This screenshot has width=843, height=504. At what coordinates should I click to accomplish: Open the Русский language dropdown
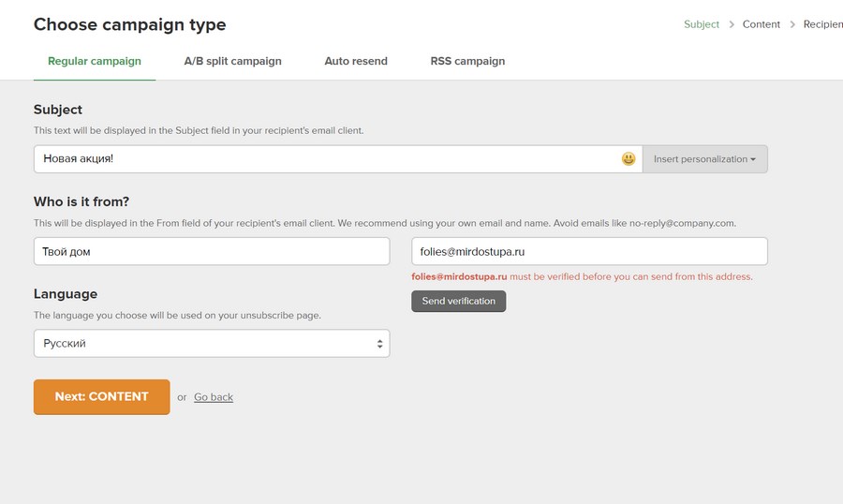pos(211,344)
